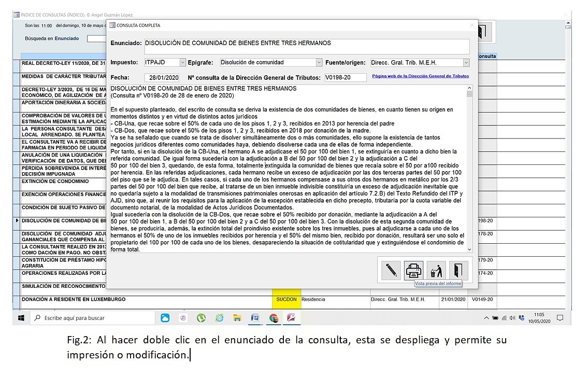The image size is (588, 376).
Task: Switch to Microsoft Access in the taskbar
Action: click(x=291, y=318)
